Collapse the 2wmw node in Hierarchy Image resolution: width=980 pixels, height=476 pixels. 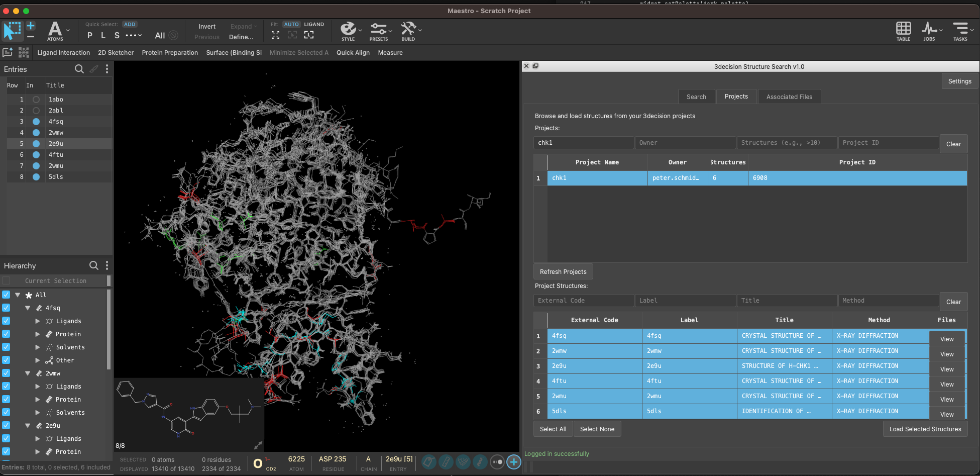pos(28,373)
